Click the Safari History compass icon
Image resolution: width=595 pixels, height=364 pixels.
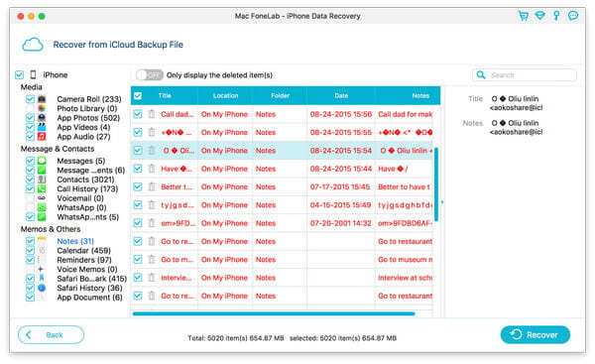42,288
